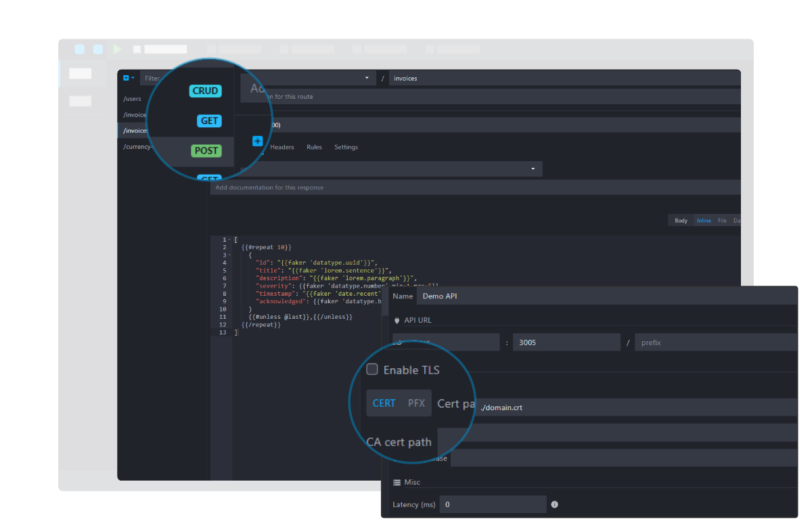Screen dimensions: 812x530
Task: Click the info icon beside the Latency field
Action: (554, 504)
